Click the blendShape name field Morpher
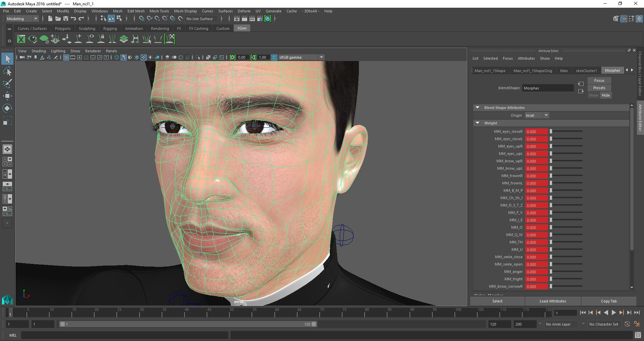Viewport: 644px width, 341px height. click(x=548, y=88)
